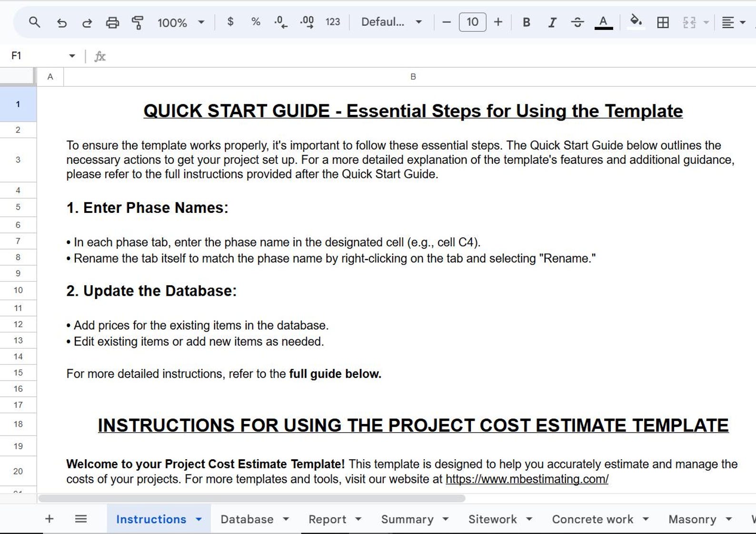This screenshot has width=756, height=534.
Task: Open the text color picker
Action: pyautogui.click(x=603, y=22)
